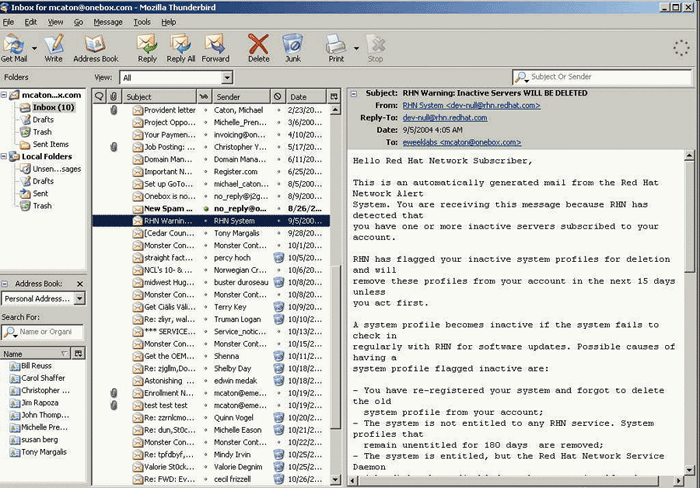Image resolution: width=700 pixels, height=488 pixels.
Task: Click the Reply All toolbar icon
Action: click(x=180, y=48)
